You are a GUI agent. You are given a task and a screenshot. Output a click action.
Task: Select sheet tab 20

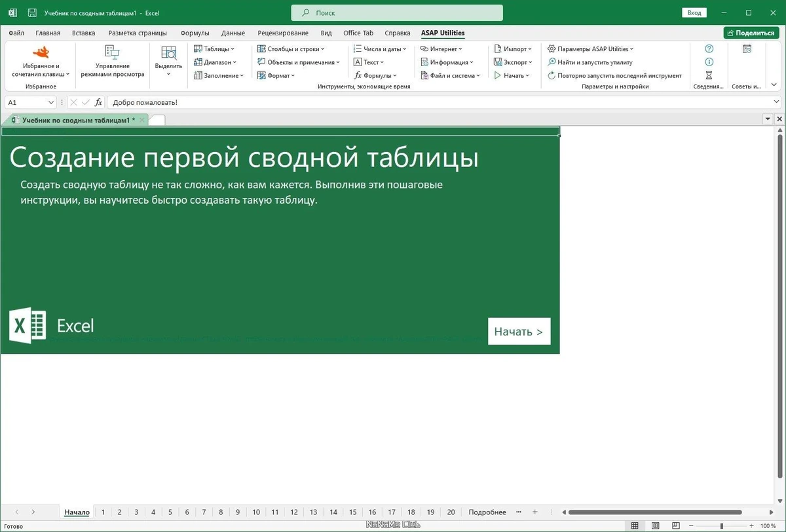coord(451,512)
